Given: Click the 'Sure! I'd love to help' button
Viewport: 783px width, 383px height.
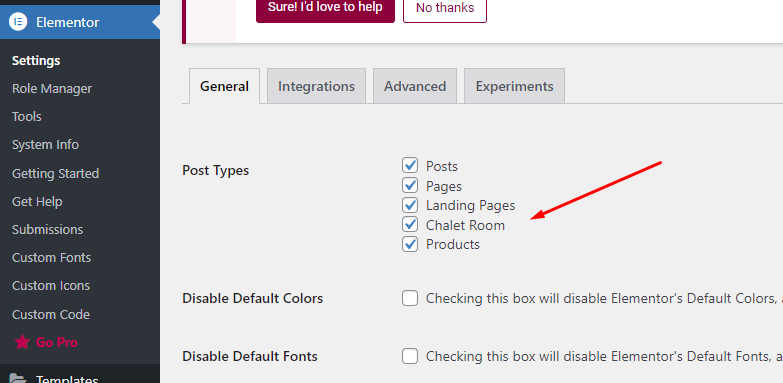Looking at the screenshot, I should click(325, 7).
